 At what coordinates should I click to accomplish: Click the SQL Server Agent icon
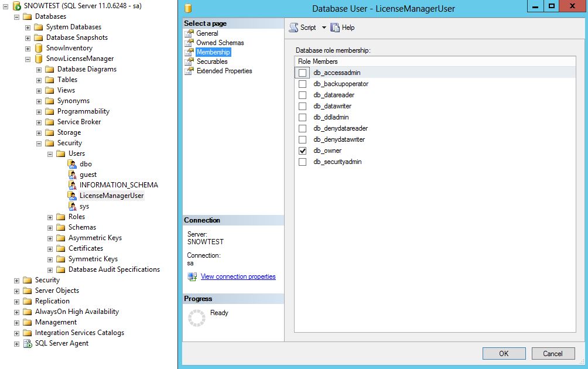(x=28, y=343)
